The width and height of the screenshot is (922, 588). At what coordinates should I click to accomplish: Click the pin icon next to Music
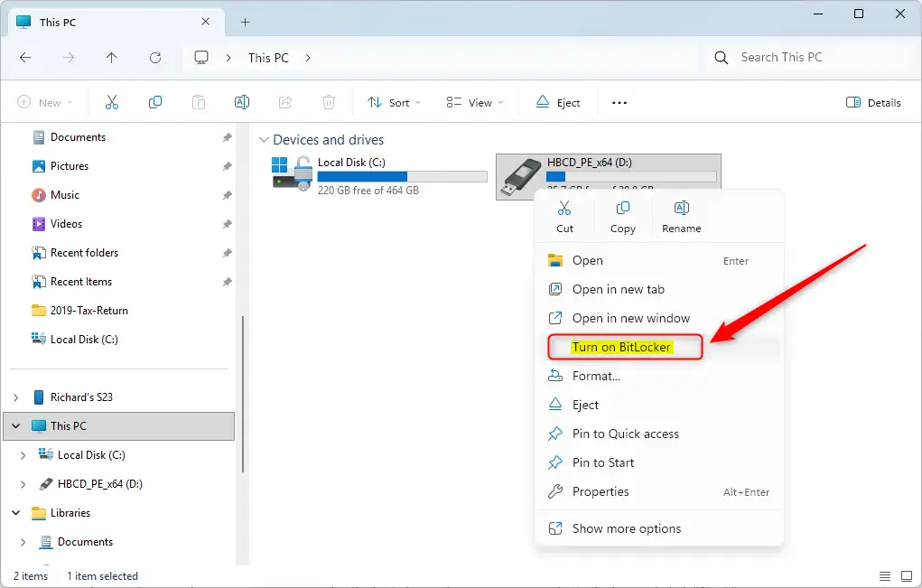click(x=227, y=195)
